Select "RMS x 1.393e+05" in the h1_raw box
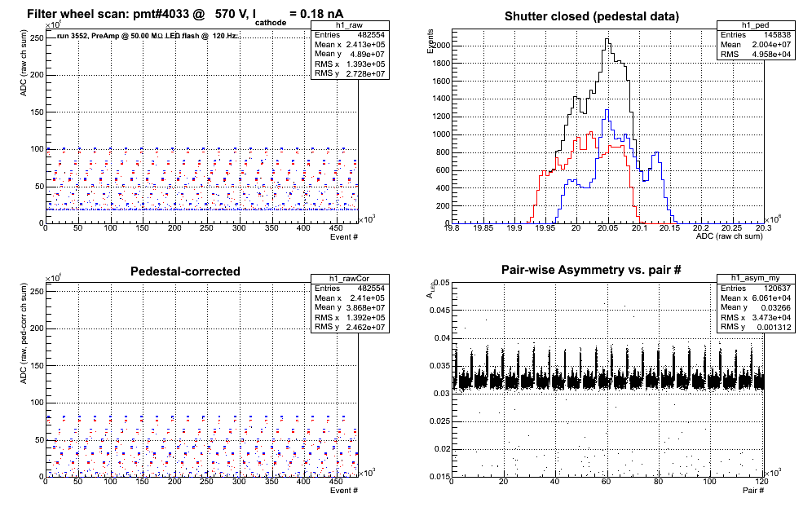 350,64
